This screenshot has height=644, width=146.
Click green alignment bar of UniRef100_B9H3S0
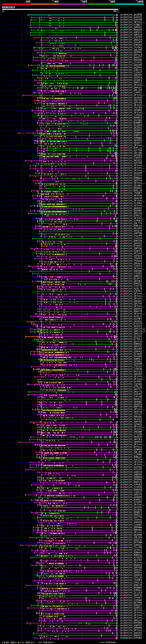(x=98, y=284)
